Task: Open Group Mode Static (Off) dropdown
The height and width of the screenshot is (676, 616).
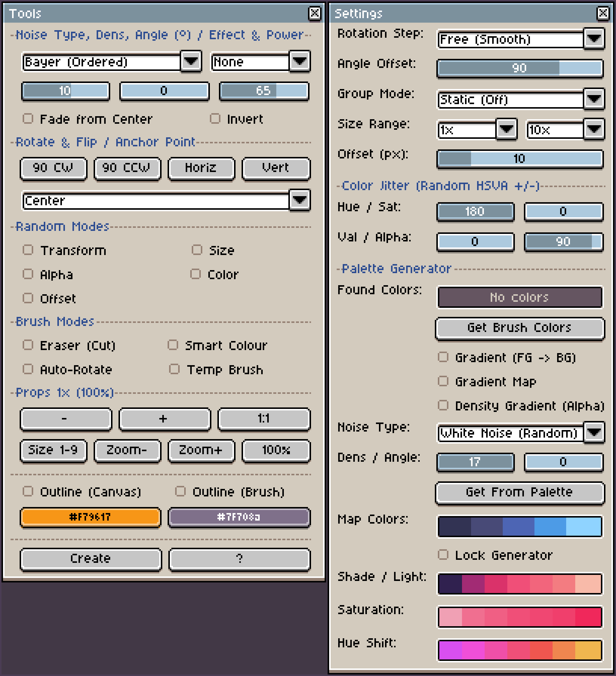Action: [x=594, y=99]
